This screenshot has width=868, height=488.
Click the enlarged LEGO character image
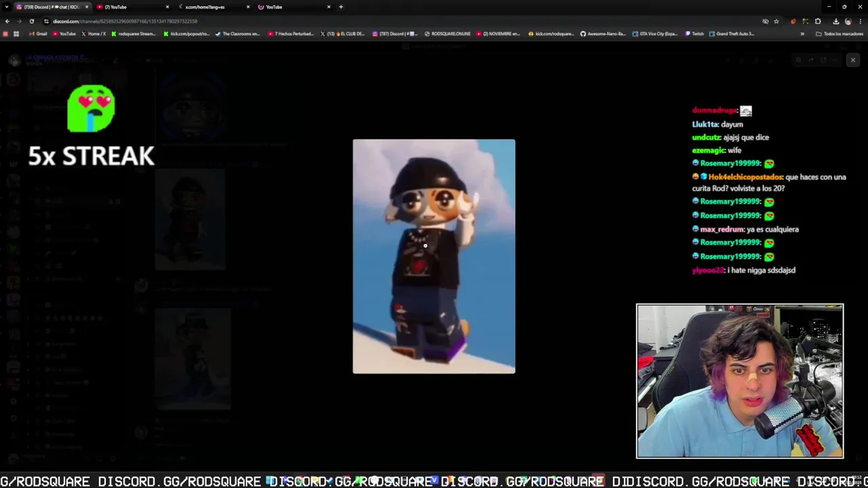434,256
